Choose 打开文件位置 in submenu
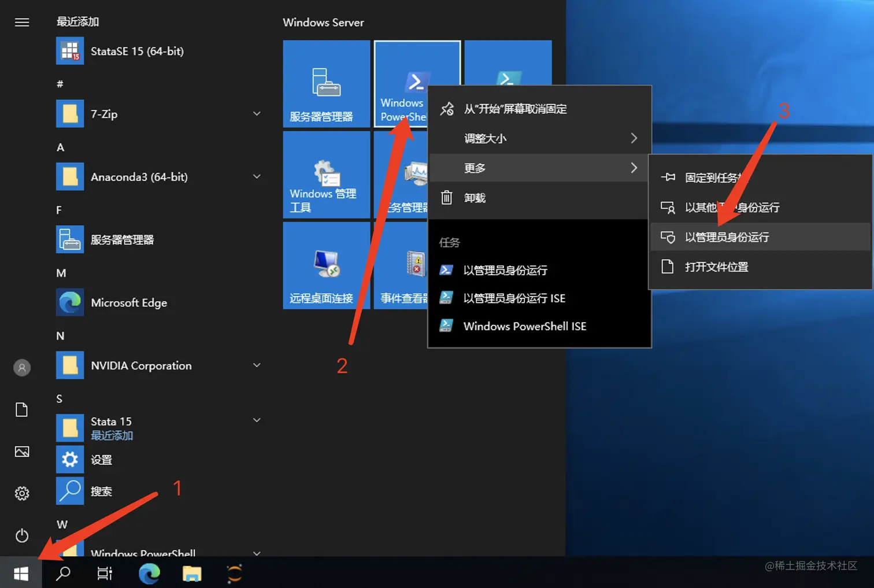The width and height of the screenshot is (874, 588). pyautogui.click(x=760, y=267)
